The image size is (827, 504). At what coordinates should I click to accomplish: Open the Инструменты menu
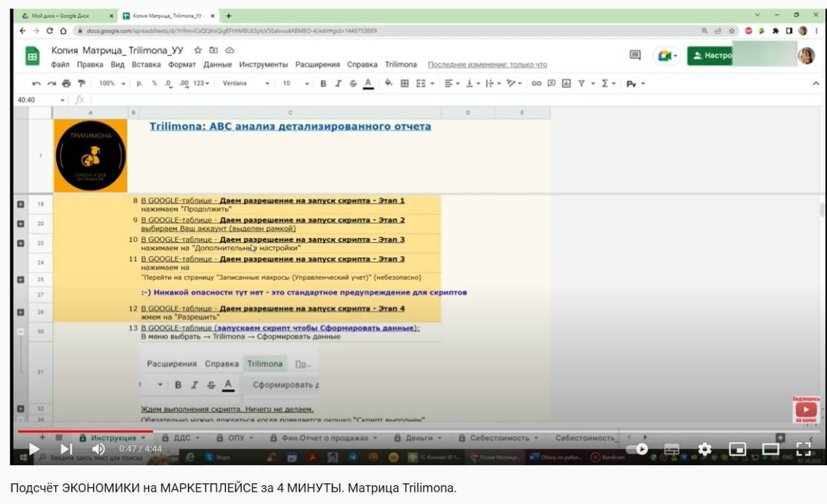pyautogui.click(x=264, y=65)
